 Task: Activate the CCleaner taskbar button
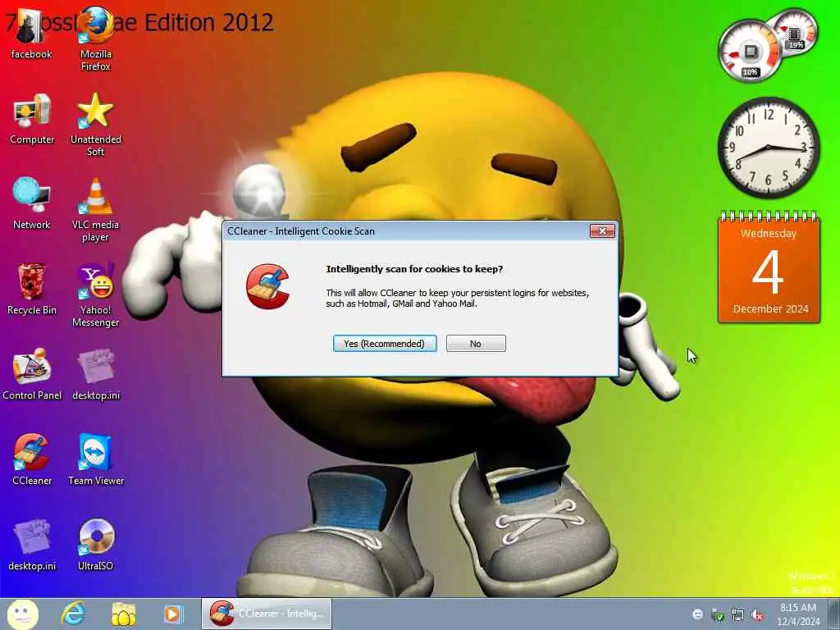[x=267, y=614]
